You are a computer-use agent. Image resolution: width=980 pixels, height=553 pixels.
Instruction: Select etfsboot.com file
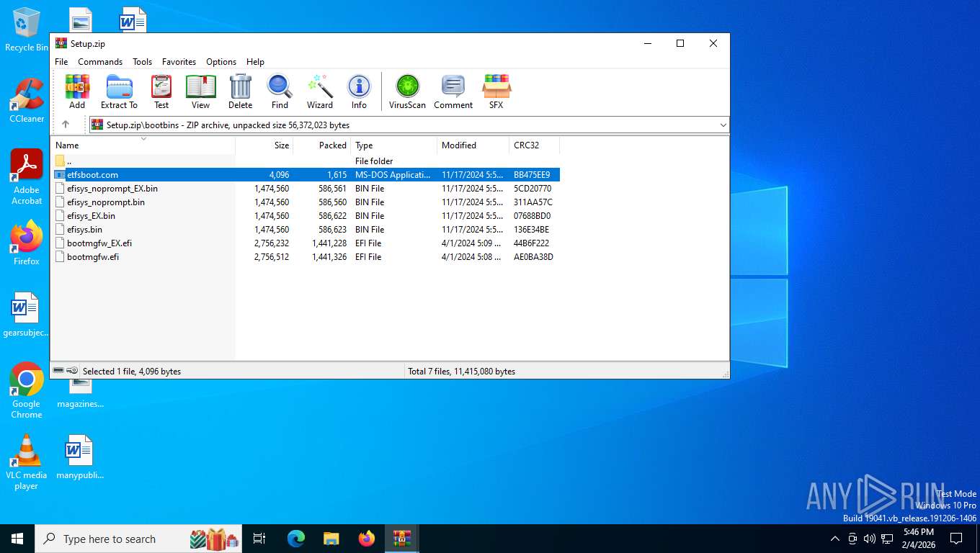pos(306,175)
